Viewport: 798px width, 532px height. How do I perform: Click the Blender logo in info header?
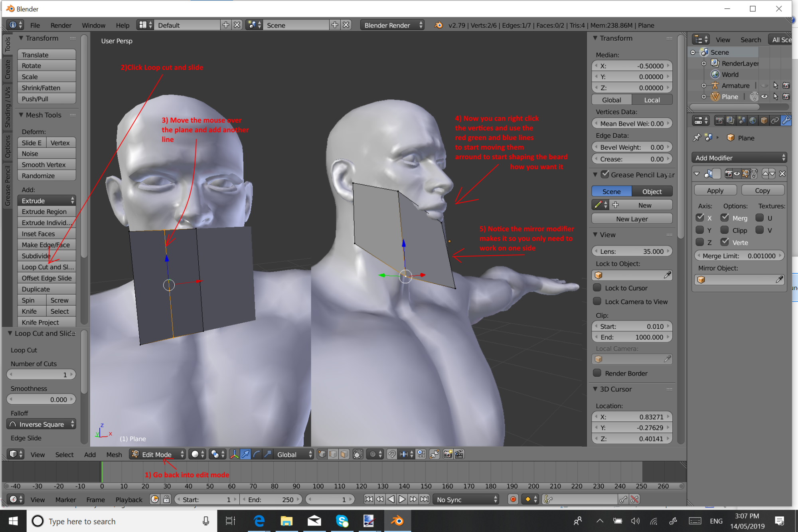pos(439,25)
